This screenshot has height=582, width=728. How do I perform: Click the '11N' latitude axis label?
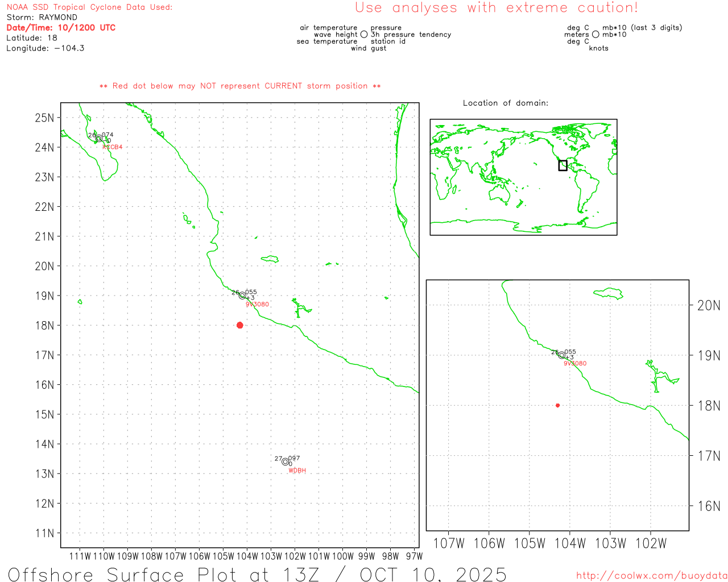click(44, 533)
